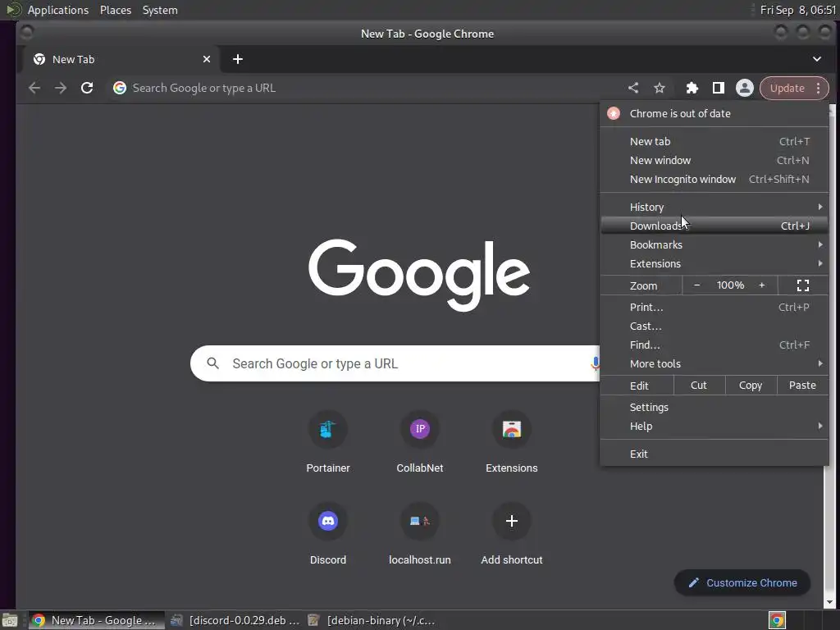This screenshot has width=840, height=630.
Task: Open the Extensions shortcut tile
Action: [x=512, y=429]
